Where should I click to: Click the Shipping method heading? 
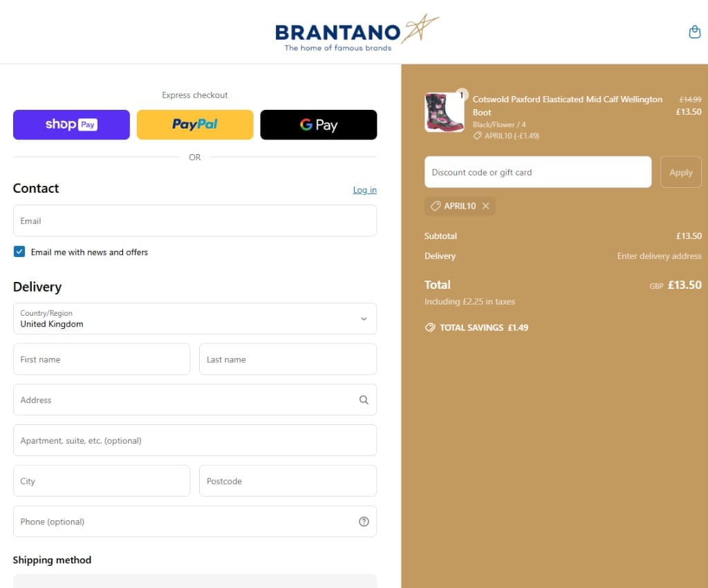pos(52,560)
